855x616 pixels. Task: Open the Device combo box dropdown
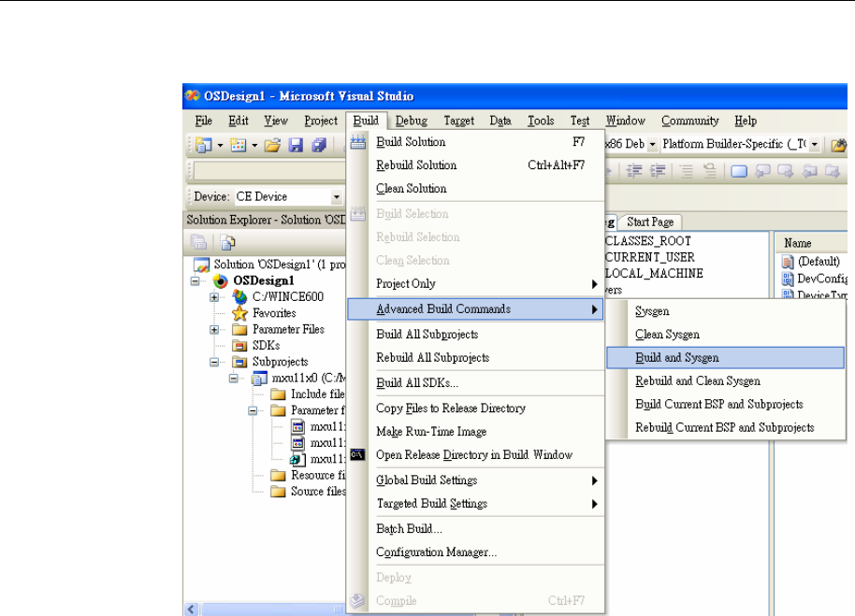coord(337,196)
